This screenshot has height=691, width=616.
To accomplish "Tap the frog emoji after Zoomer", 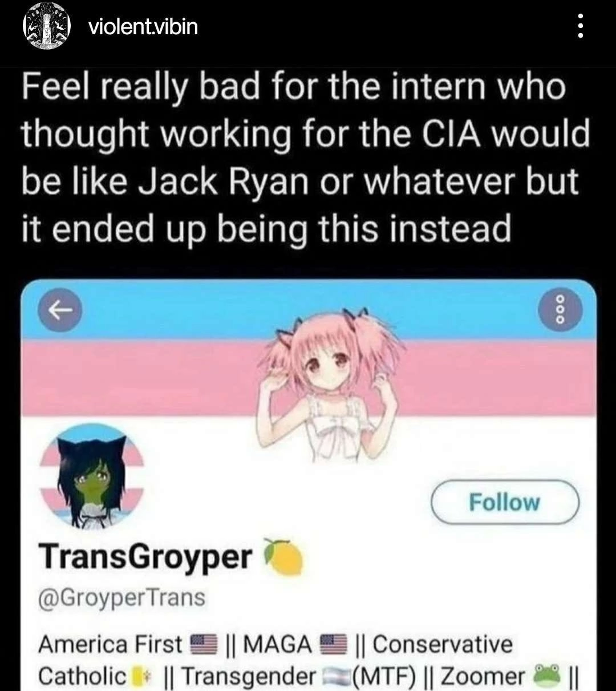I will click(x=548, y=676).
